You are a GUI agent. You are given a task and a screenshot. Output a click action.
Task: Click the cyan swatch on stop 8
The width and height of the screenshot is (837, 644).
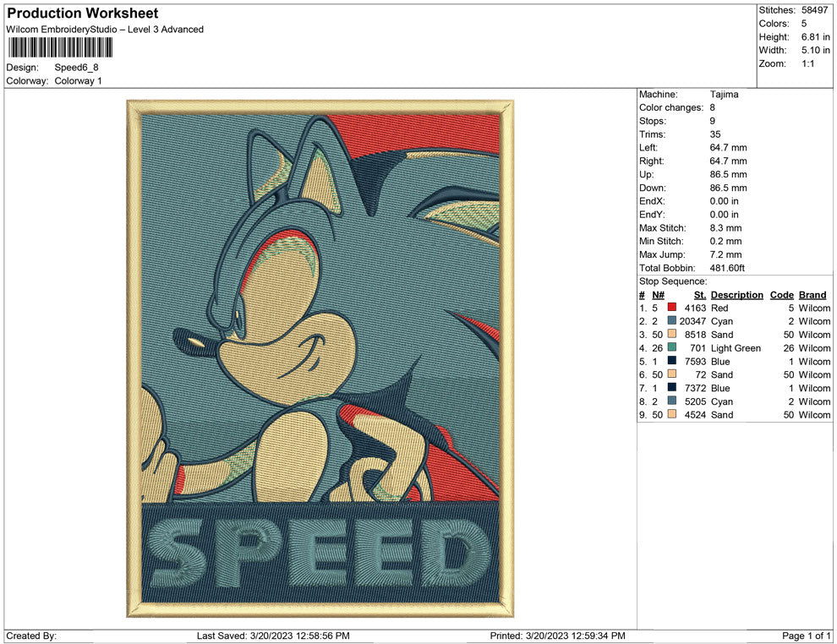672,401
